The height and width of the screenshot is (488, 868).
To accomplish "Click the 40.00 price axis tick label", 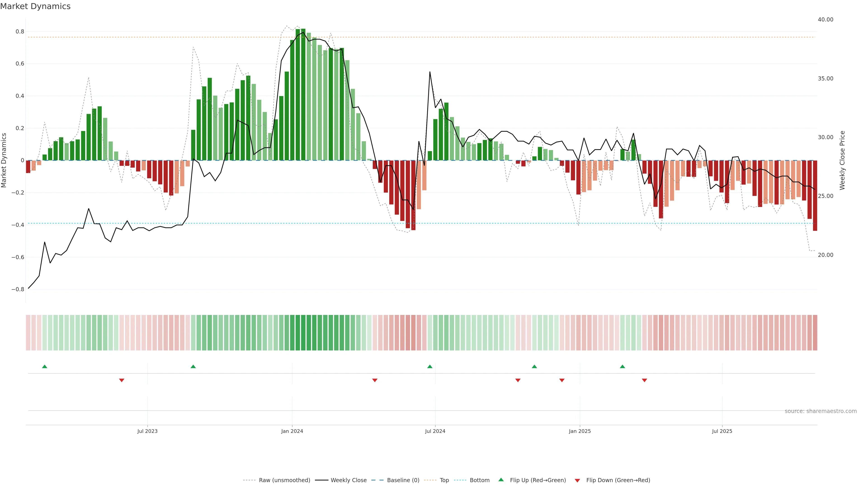I will [x=825, y=19].
